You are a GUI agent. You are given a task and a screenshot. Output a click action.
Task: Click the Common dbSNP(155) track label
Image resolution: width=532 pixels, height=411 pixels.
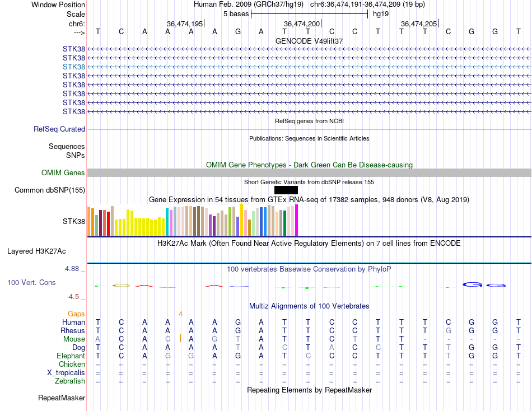click(49, 190)
